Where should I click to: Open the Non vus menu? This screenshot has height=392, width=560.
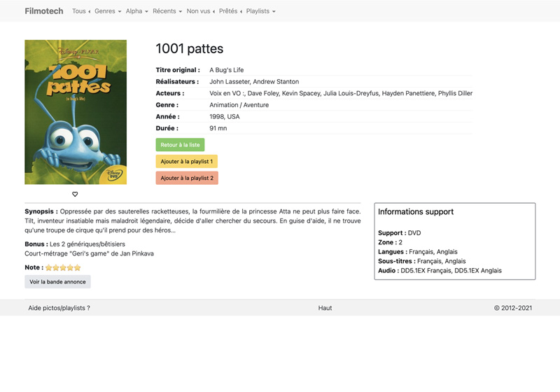(x=201, y=11)
